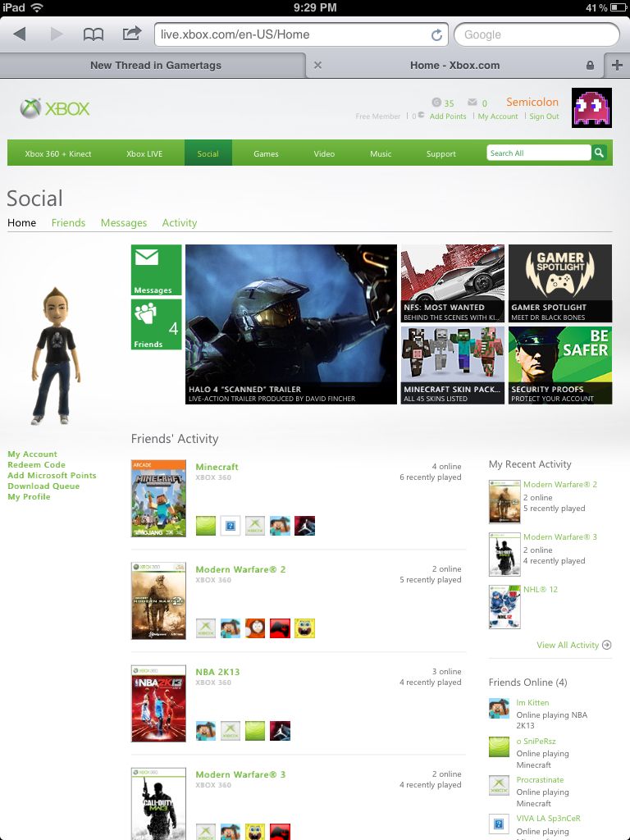Select the NBA 2K13 box art
630x840 pixels.
coord(158,703)
